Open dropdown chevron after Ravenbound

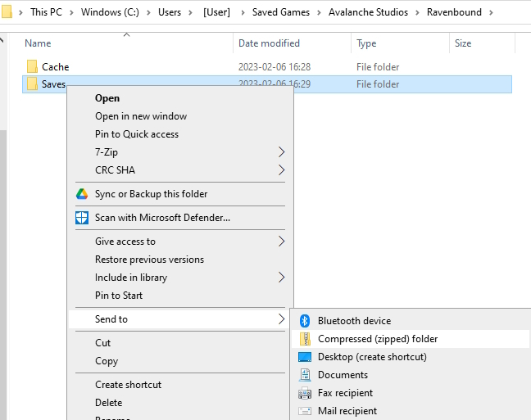pyautogui.click(x=491, y=12)
